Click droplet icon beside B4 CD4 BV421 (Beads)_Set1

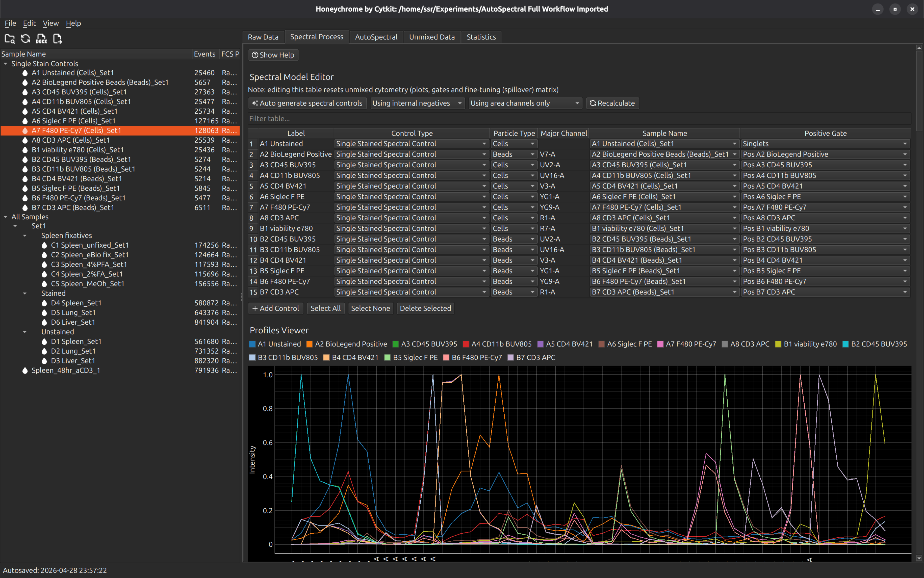[x=25, y=178]
